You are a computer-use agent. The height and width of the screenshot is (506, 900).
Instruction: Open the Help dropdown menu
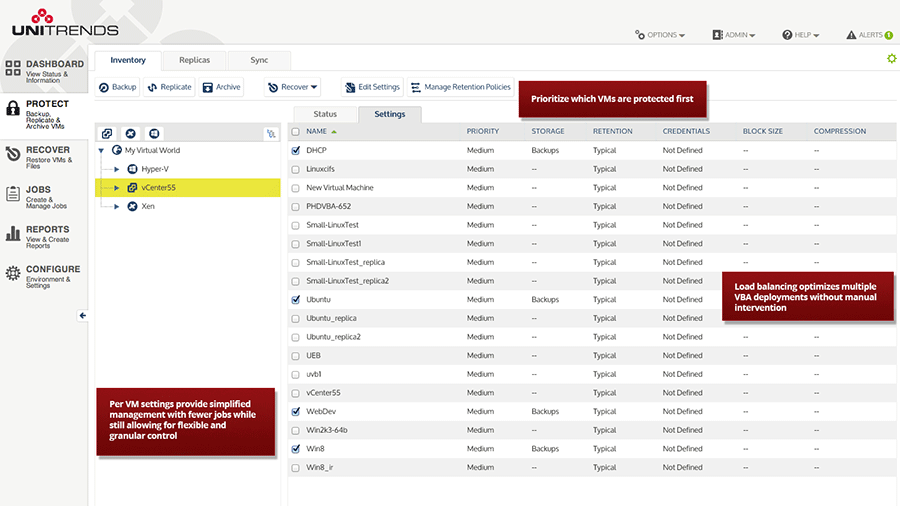pyautogui.click(x=801, y=35)
